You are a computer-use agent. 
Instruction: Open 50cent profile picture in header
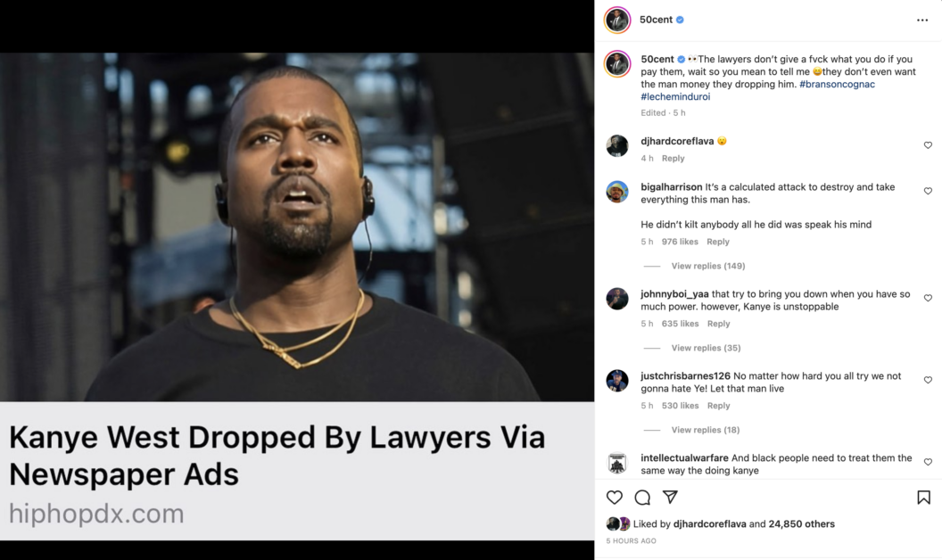(x=617, y=21)
